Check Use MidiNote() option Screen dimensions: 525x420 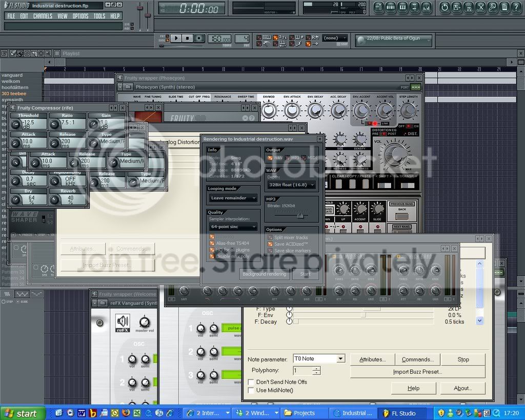(250, 390)
